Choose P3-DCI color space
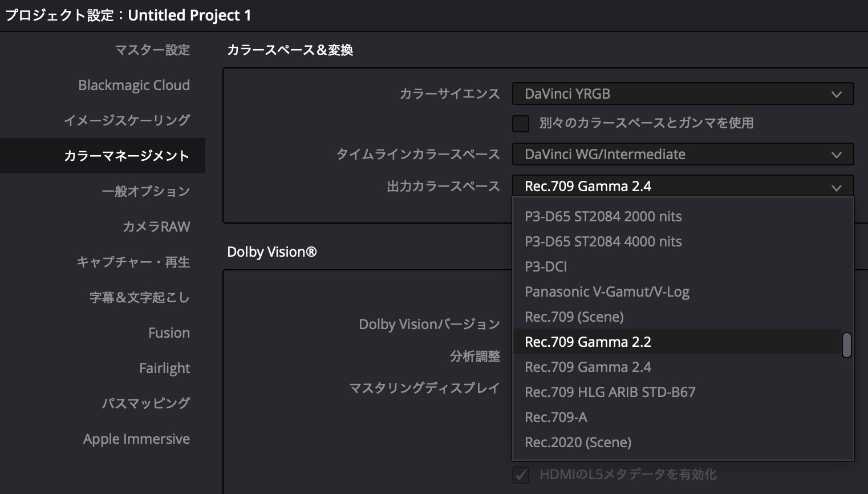 (x=546, y=267)
